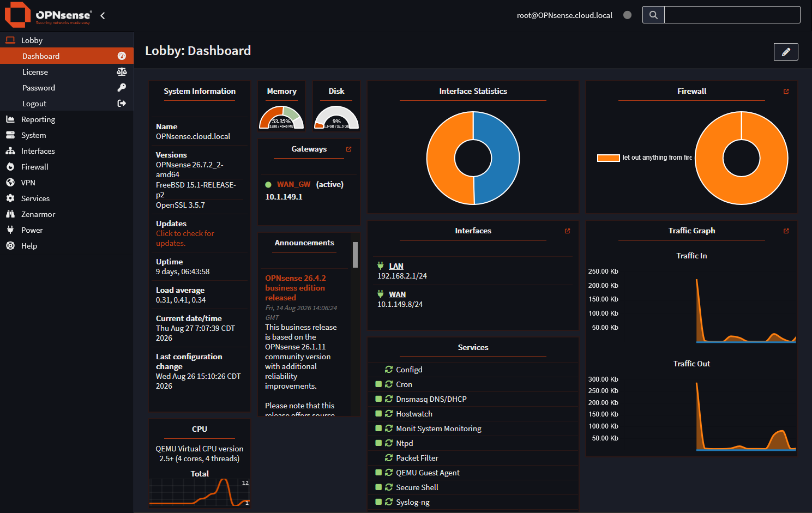The image size is (812, 513).
Task: Open Interfaces widget external link icon
Action: (567, 231)
